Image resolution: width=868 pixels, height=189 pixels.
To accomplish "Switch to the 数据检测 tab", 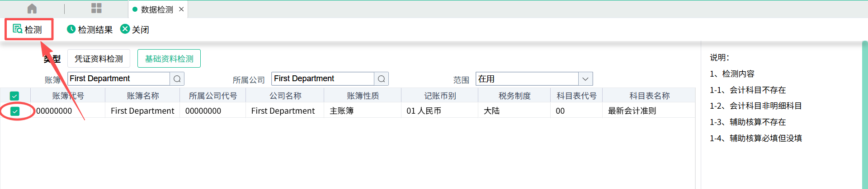I will (x=156, y=9).
